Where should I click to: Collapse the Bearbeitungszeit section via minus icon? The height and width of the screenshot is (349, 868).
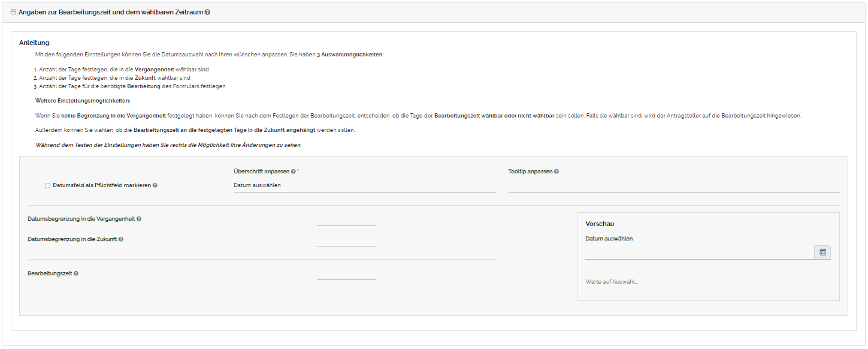(x=14, y=12)
